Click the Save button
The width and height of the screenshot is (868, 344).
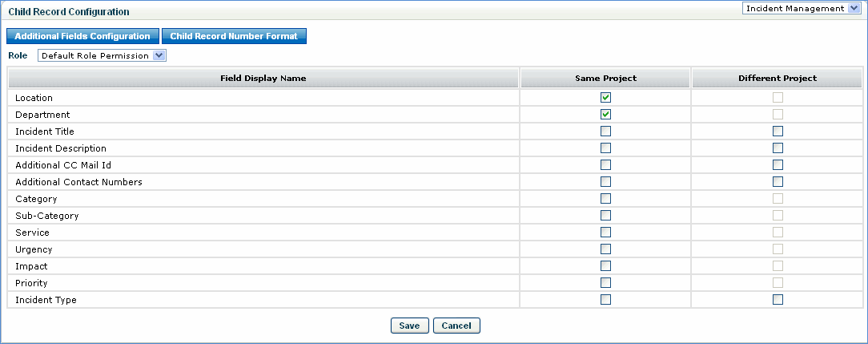[x=409, y=326]
